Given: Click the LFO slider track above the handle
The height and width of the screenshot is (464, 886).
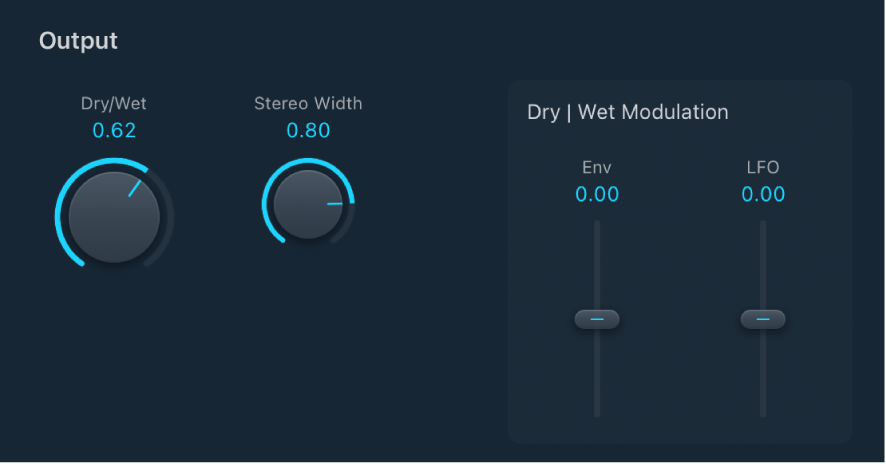Looking at the screenshot, I should [x=763, y=260].
